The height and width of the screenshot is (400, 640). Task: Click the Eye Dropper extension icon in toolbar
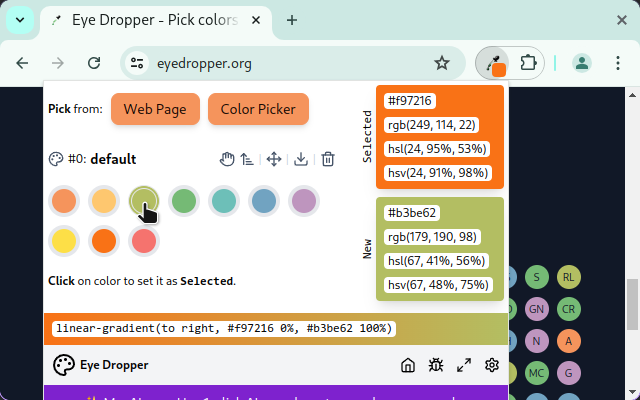(x=492, y=63)
